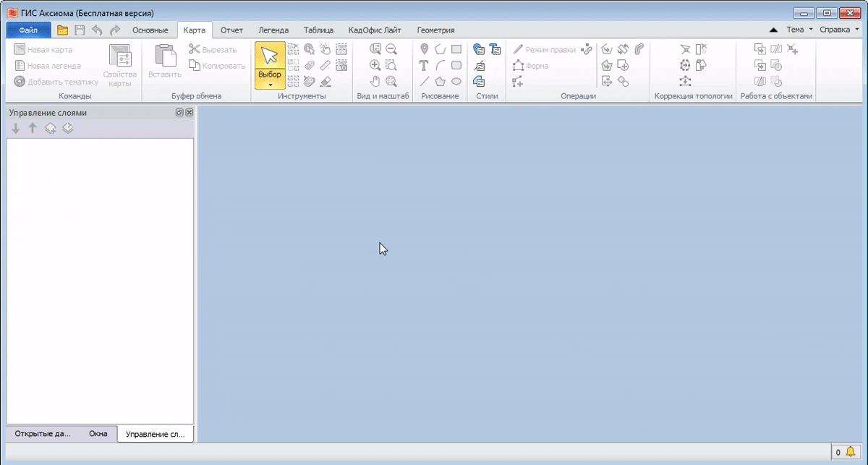The image size is (868, 465).
Task: Collapse the ribbon with the up arrow
Action: [773, 30]
